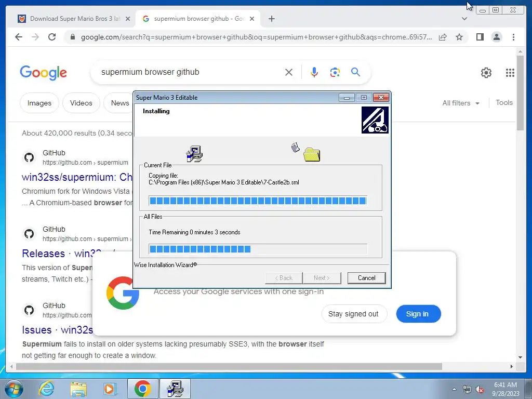Viewport: 532px width, 399px height.
Task: Open the Chrome profile avatar
Action: pyautogui.click(x=497, y=37)
